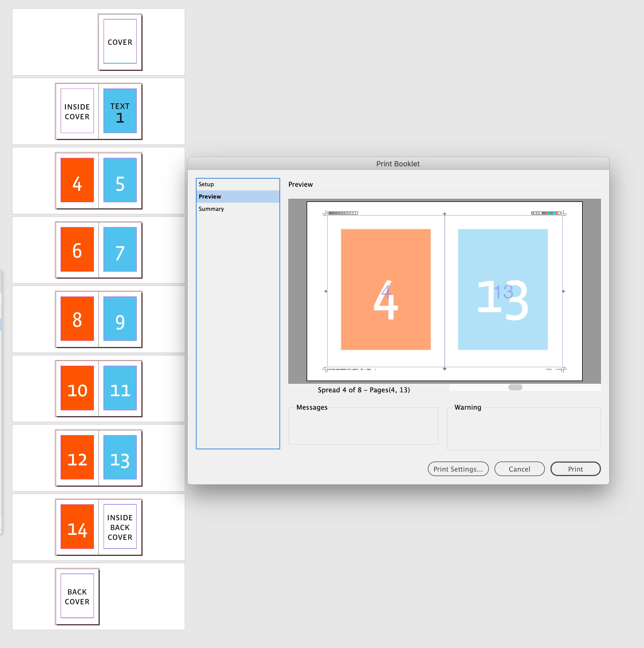Screen dimensions: 644x648
Task: Click INSIDE BACK COVER page thumbnail
Action: click(120, 526)
